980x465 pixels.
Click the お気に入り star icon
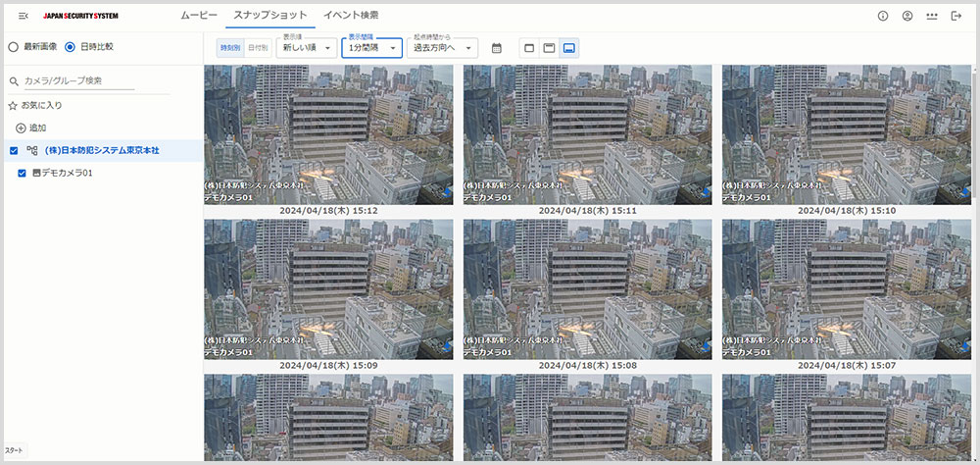coord(13,106)
